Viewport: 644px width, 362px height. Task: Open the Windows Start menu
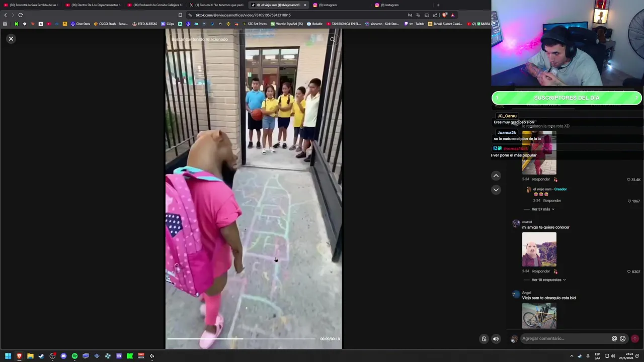point(8,356)
